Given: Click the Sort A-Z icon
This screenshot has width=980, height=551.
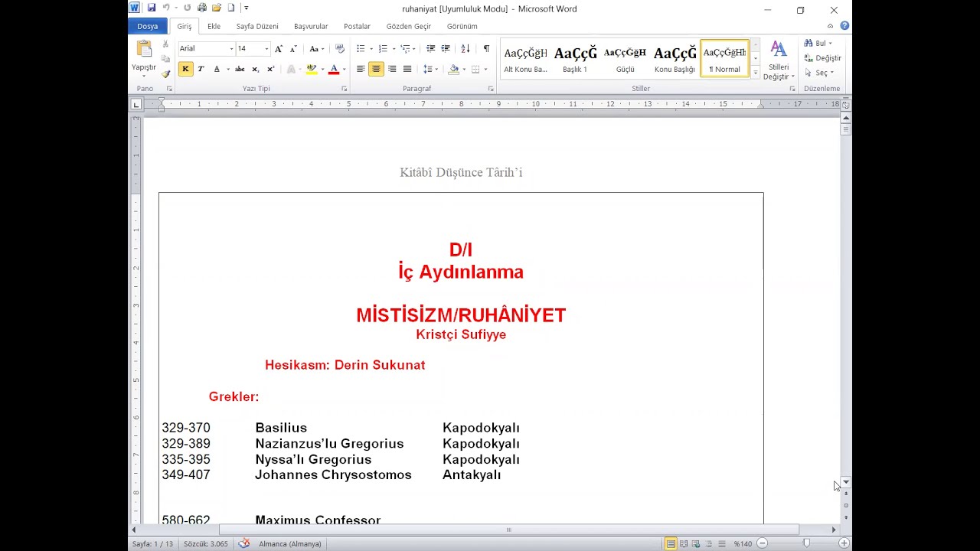Looking at the screenshot, I should click(x=465, y=48).
